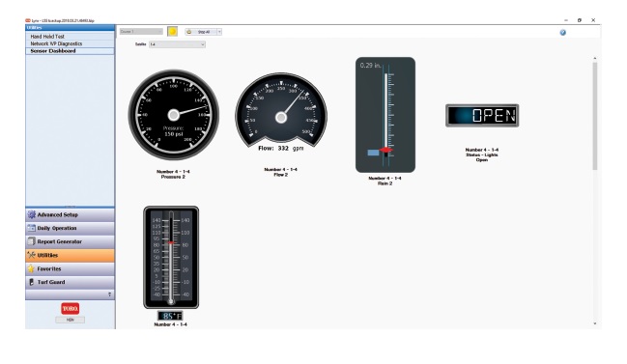Click the blue help icon
Screen dimensions: 627x364
(x=562, y=33)
